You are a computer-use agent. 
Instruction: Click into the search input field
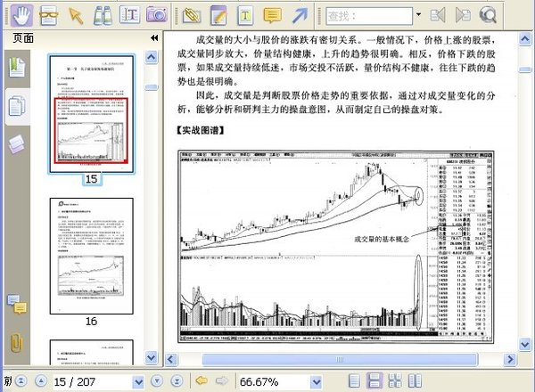[x=369, y=16]
